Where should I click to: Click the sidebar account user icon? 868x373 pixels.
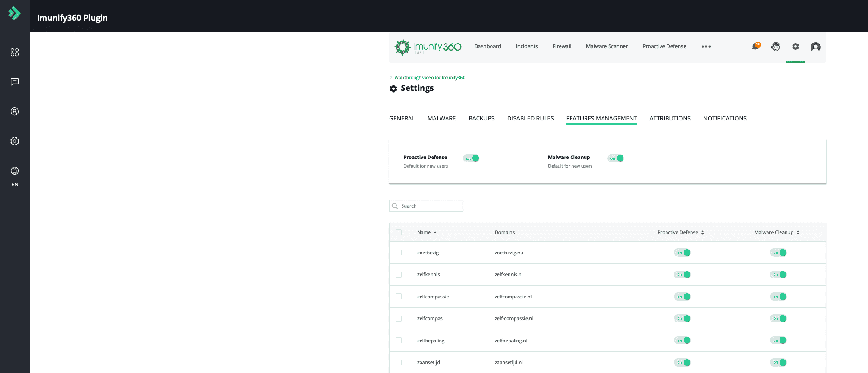coord(15,112)
